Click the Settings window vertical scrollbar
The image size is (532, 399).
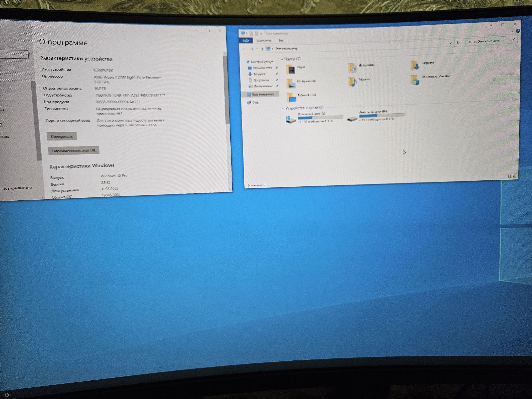pos(226,90)
